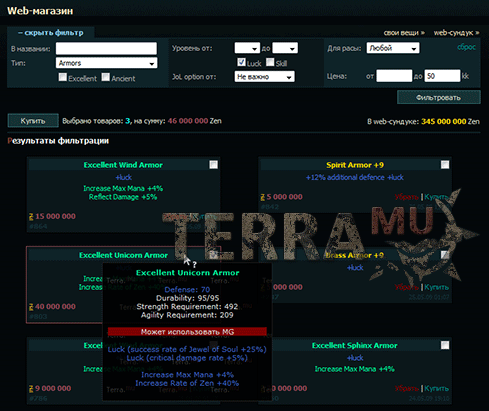This screenshot has width=489, height=411.
Task: Click the '15 000 000' price text
Action: (x=55, y=216)
